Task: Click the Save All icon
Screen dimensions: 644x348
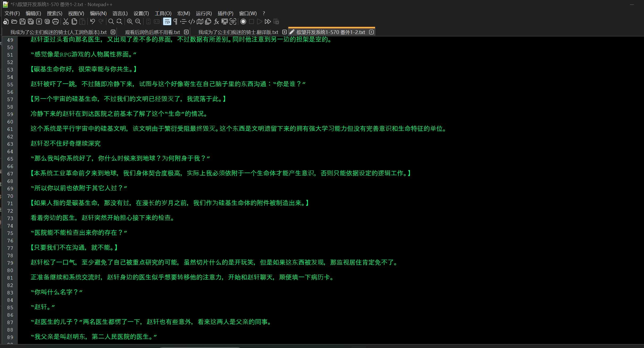Action: click(x=31, y=22)
